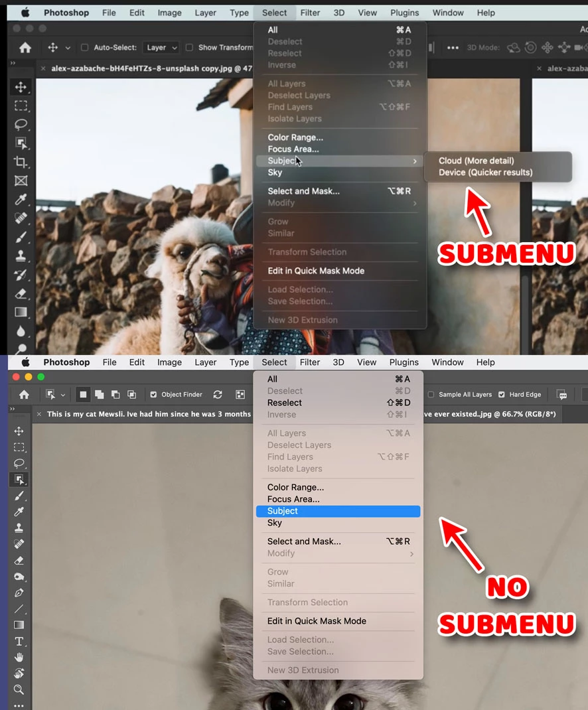Screen dimensions: 588x710
Task: Open Object Selection tool preset picker arrow
Action: pyautogui.click(x=63, y=395)
